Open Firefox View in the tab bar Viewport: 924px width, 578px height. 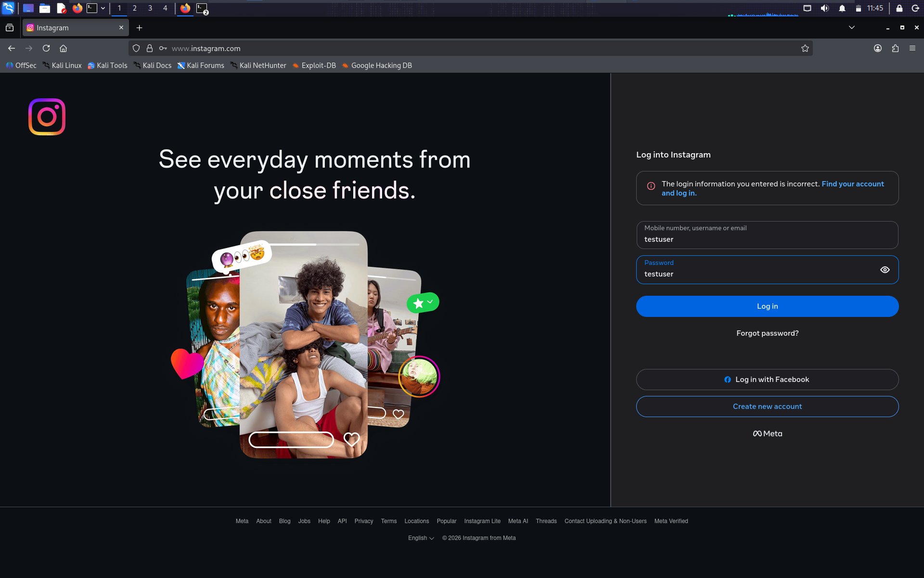coord(10,28)
